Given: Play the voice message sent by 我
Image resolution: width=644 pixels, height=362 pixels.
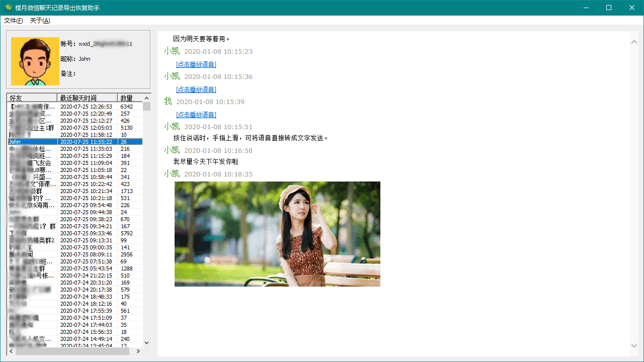Looking at the screenshot, I should [x=196, y=115].
